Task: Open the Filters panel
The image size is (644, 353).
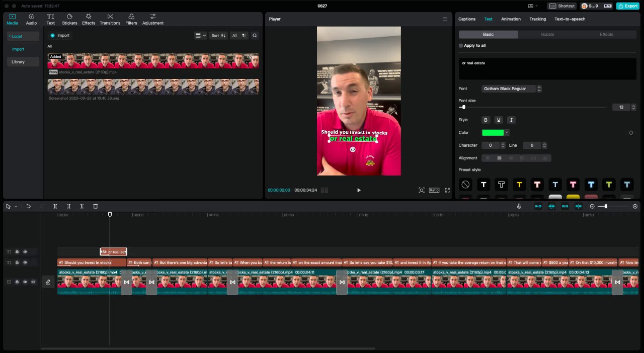Action: 131,19
